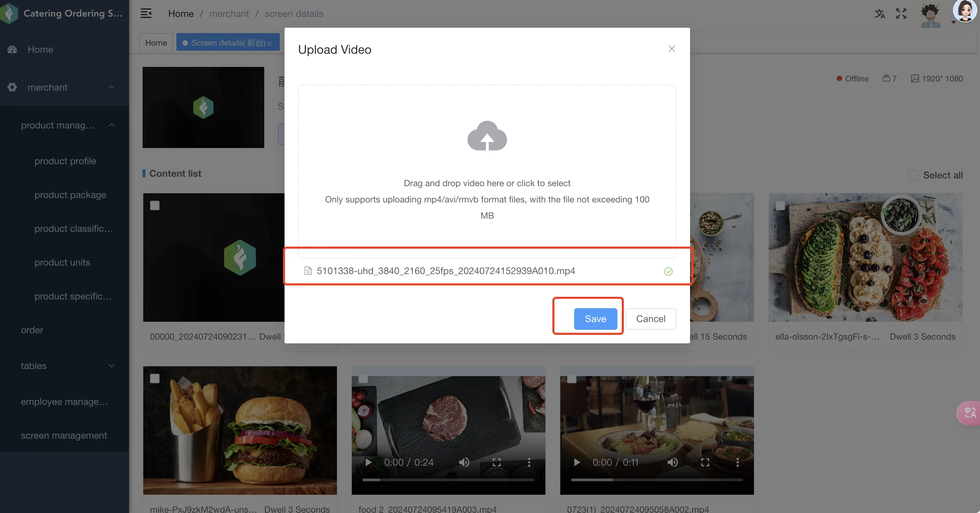Seek on the food 2 video progress bar

click(x=448, y=480)
